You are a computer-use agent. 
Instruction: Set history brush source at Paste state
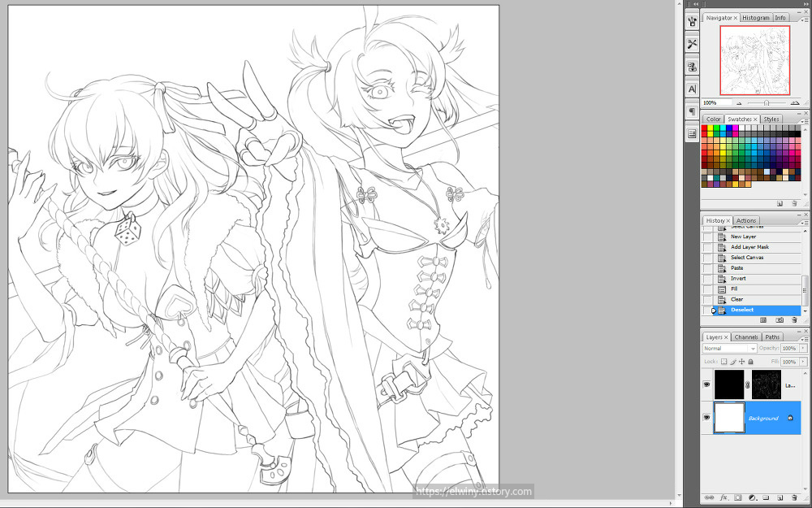(707, 268)
